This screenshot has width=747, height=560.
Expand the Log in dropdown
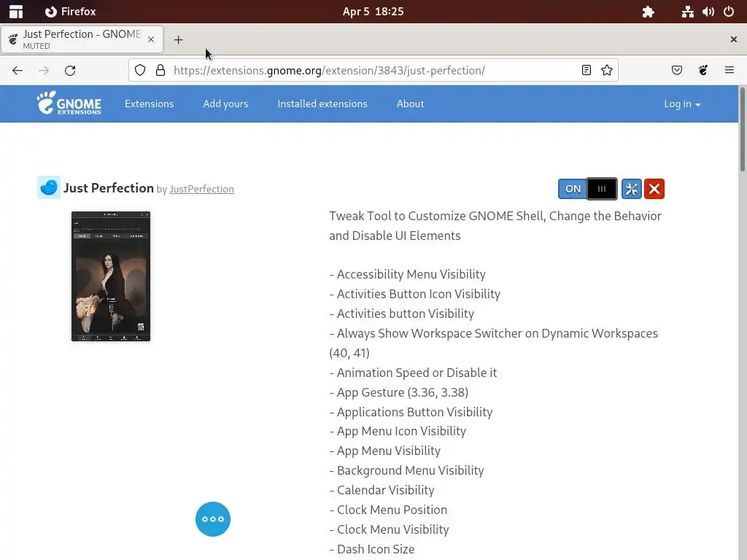click(682, 104)
